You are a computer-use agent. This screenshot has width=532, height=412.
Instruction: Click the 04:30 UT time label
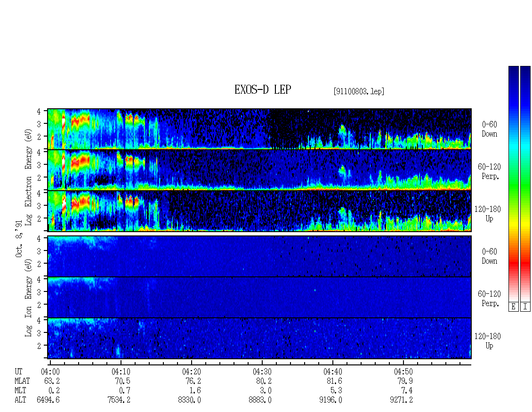coord(262,372)
